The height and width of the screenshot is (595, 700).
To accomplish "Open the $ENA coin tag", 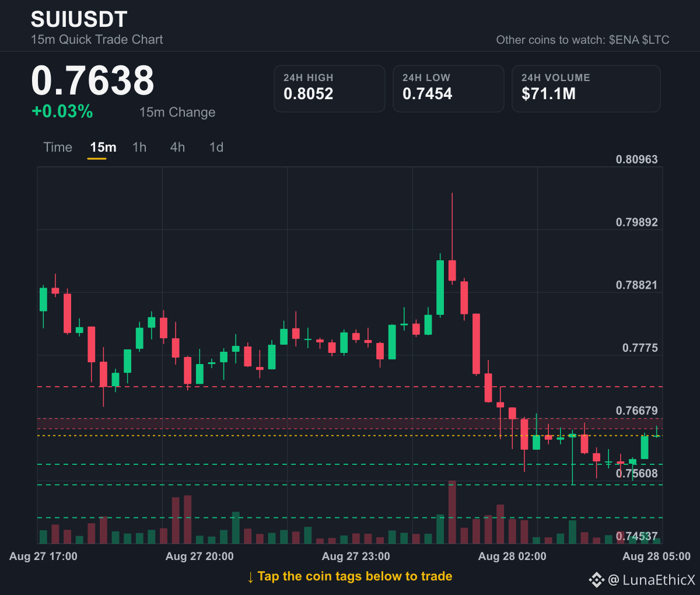I will [624, 40].
